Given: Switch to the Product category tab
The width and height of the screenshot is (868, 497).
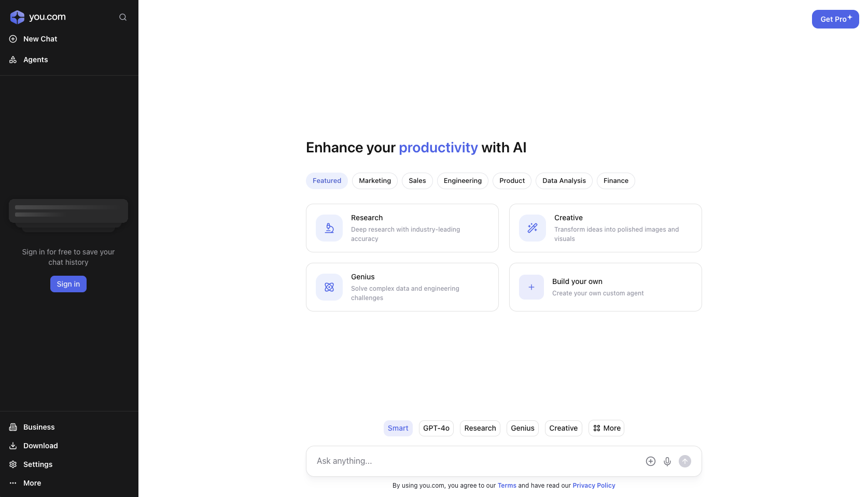Looking at the screenshot, I should point(512,181).
